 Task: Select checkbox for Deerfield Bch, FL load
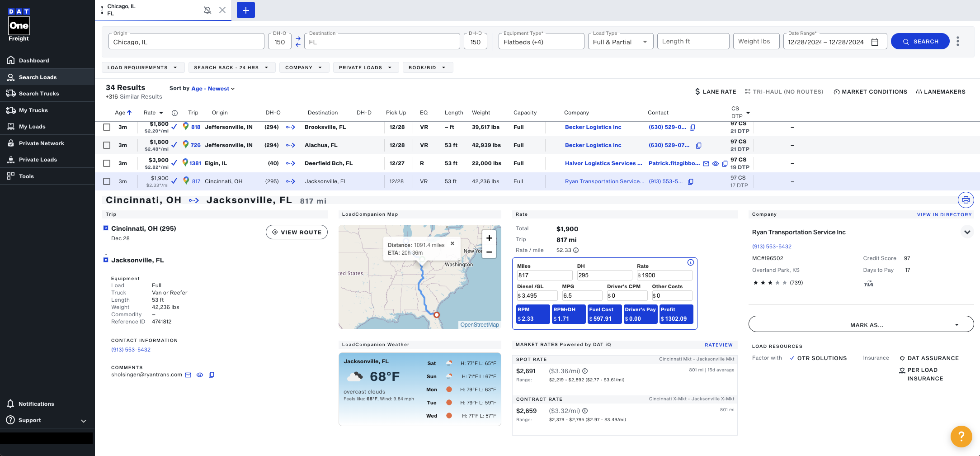107,163
